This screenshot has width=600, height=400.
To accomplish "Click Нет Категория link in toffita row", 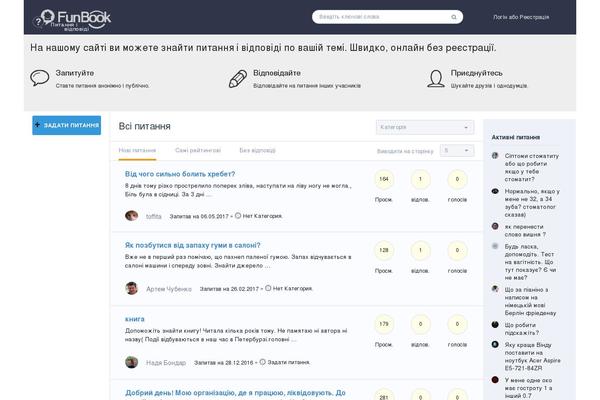I will [262, 216].
